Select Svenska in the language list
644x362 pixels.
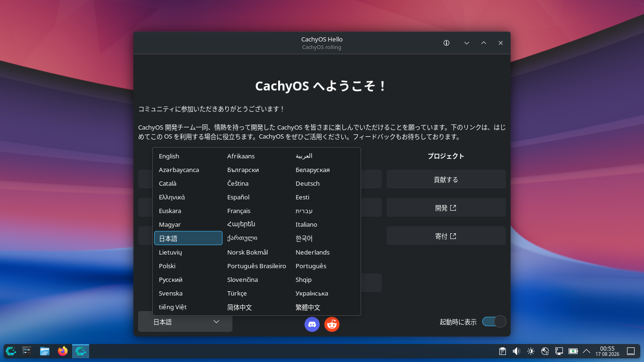click(188, 293)
